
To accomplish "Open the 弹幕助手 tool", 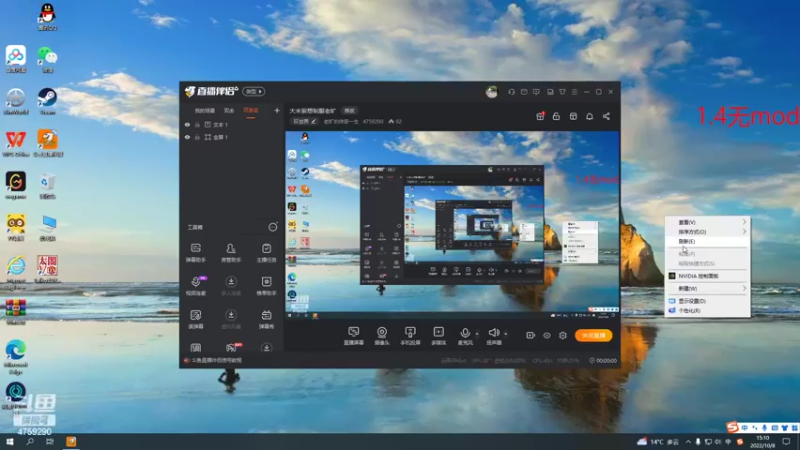I will (x=195, y=252).
